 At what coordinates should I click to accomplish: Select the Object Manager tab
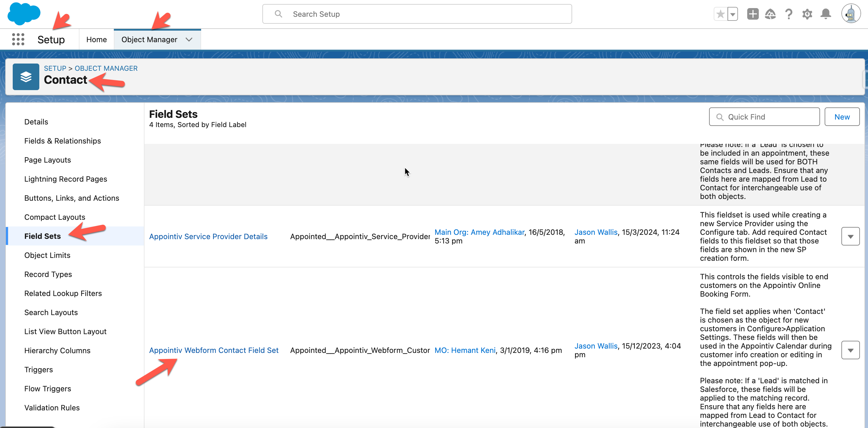(149, 39)
